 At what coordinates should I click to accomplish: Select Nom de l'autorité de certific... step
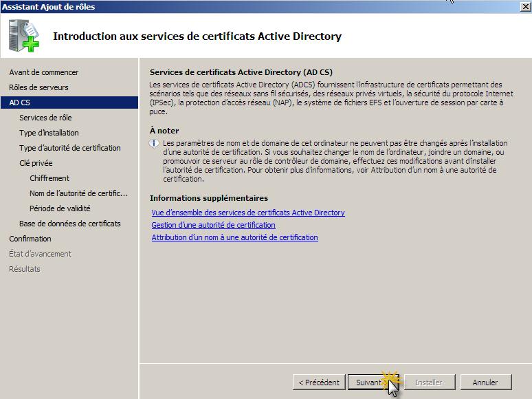coord(79,193)
